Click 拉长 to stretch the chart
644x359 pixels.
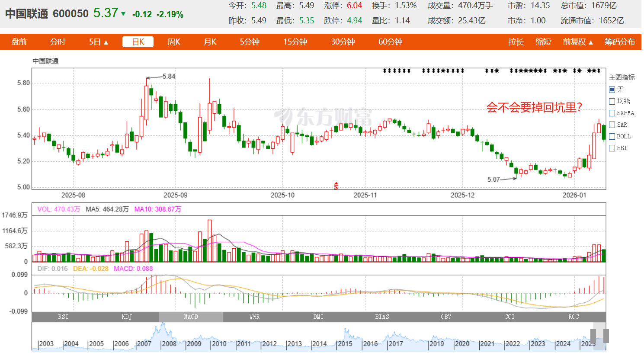516,42
